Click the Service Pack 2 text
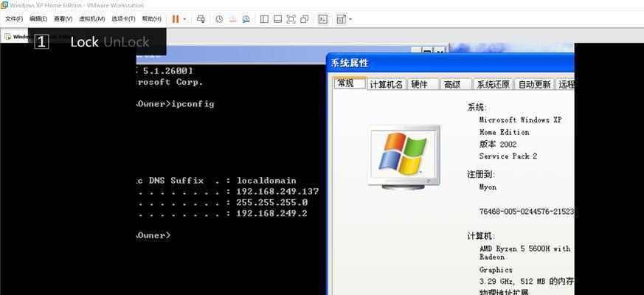Viewport: 644px width, 295px height. (508, 156)
